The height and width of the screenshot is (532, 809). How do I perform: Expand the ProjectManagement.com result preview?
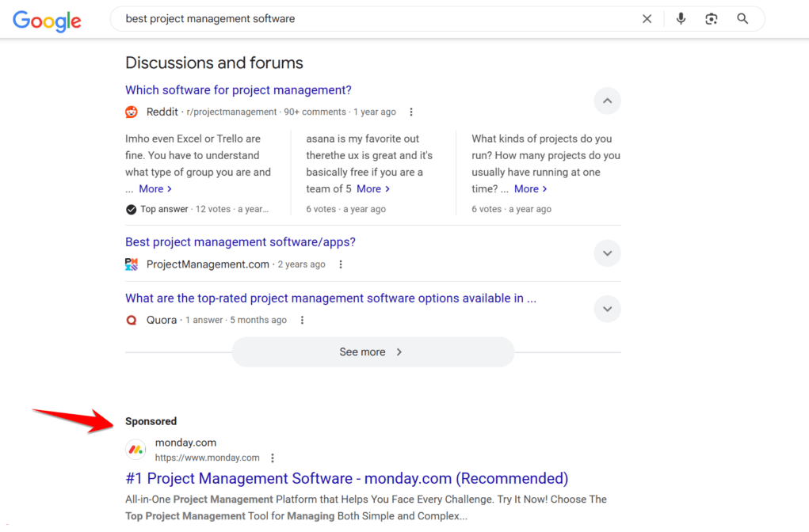pyautogui.click(x=607, y=253)
